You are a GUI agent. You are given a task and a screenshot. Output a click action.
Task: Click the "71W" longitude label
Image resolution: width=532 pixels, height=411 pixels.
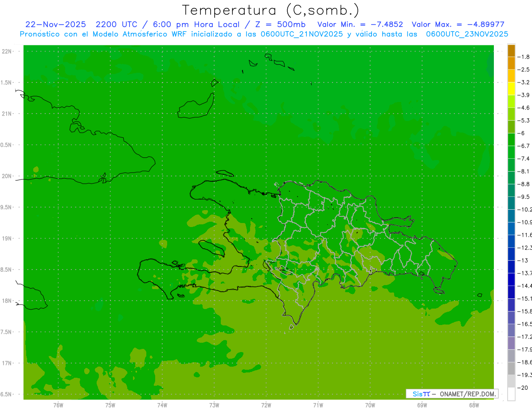point(318,405)
